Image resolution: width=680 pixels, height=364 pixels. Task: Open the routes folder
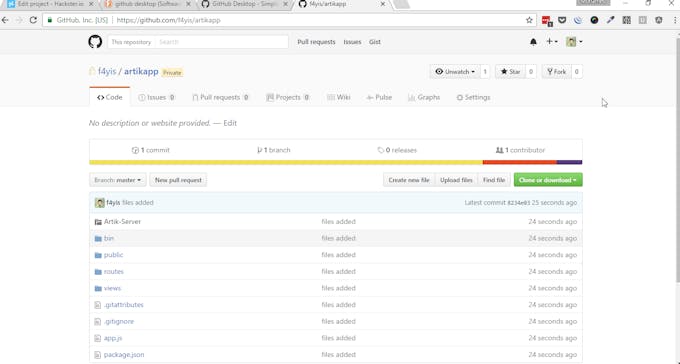(x=114, y=272)
